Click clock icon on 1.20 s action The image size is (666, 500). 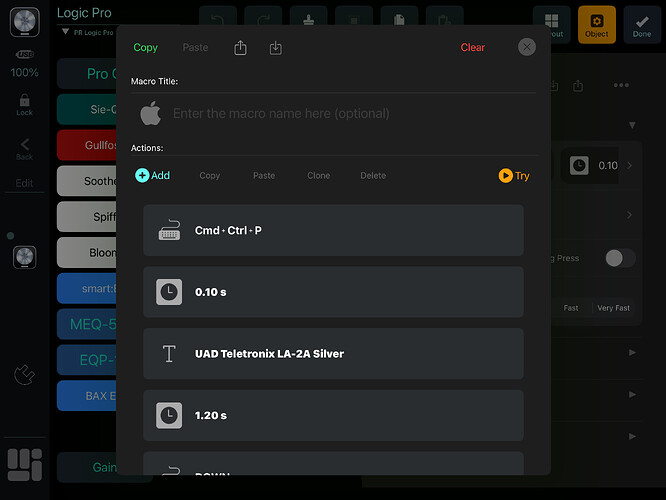click(x=169, y=415)
